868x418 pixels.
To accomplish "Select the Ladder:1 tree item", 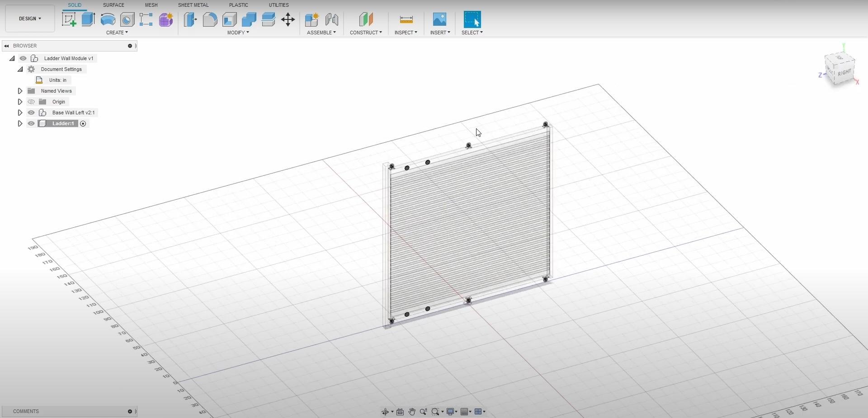I will click(x=63, y=123).
